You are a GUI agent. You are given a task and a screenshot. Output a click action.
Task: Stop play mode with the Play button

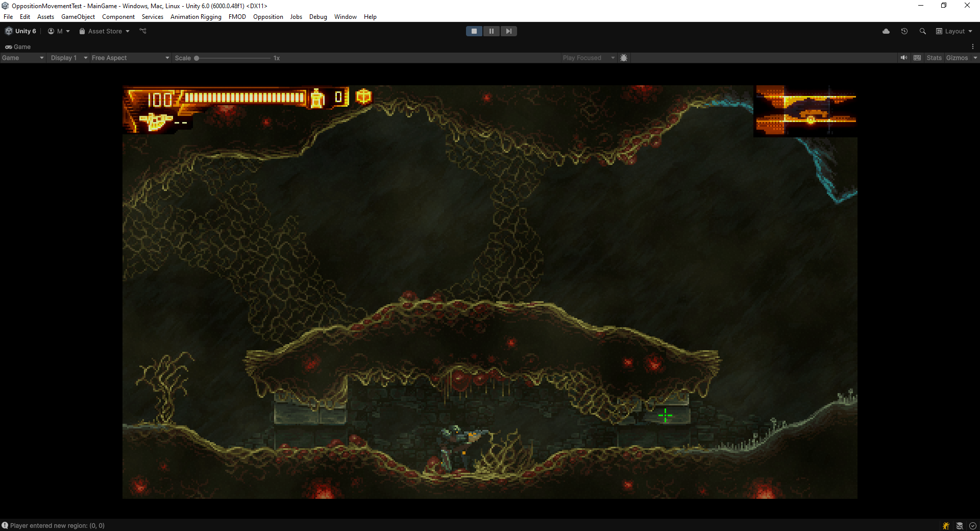coord(474,31)
